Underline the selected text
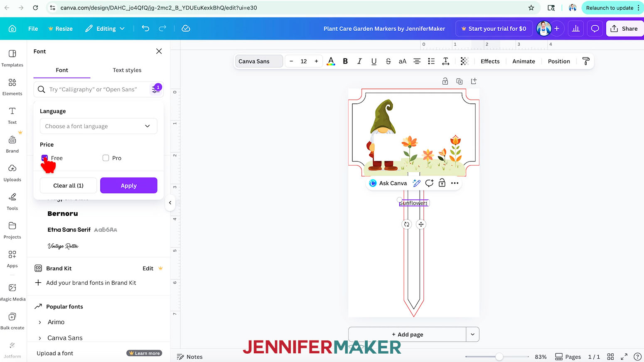644x362 pixels. point(374,61)
